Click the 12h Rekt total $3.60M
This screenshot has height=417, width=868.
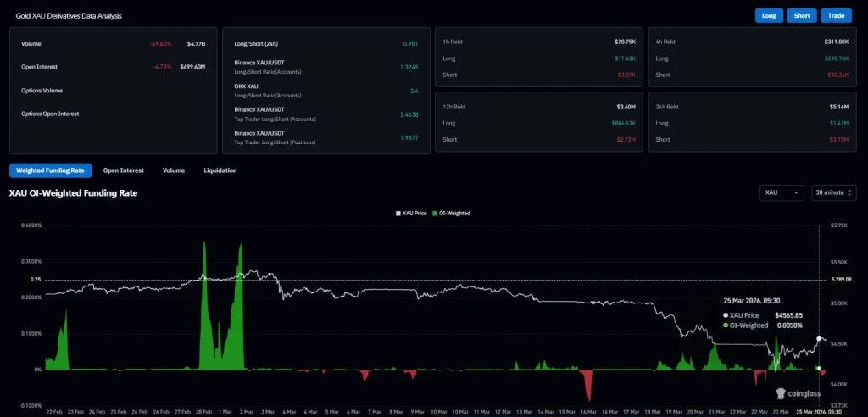coord(626,107)
